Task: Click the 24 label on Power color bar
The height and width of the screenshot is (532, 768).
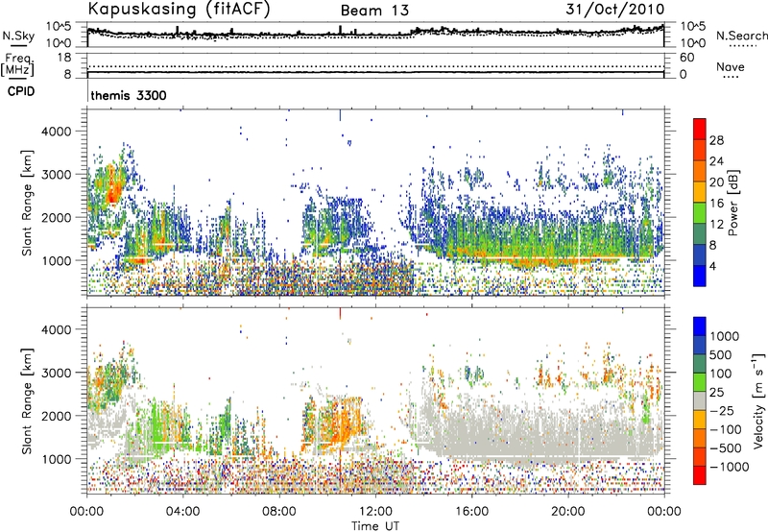Action: pyautogui.click(x=716, y=161)
